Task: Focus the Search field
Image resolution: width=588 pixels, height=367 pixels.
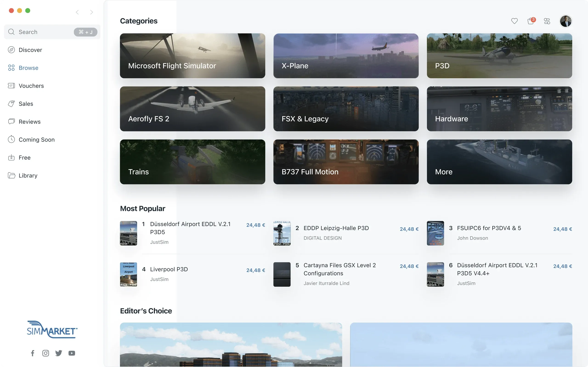Action: pos(52,32)
